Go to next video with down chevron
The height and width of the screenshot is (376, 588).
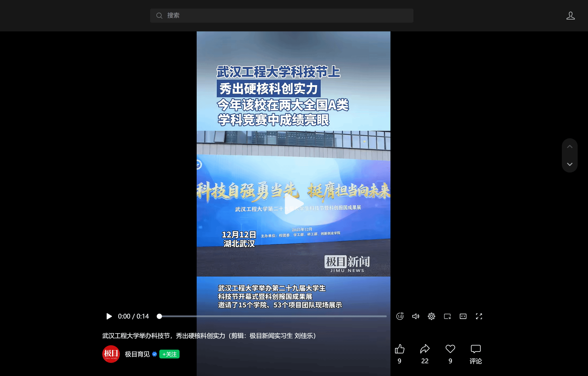(x=570, y=164)
